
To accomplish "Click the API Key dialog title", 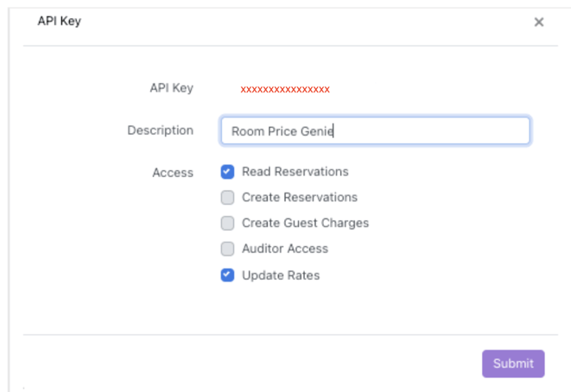I will [59, 21].
